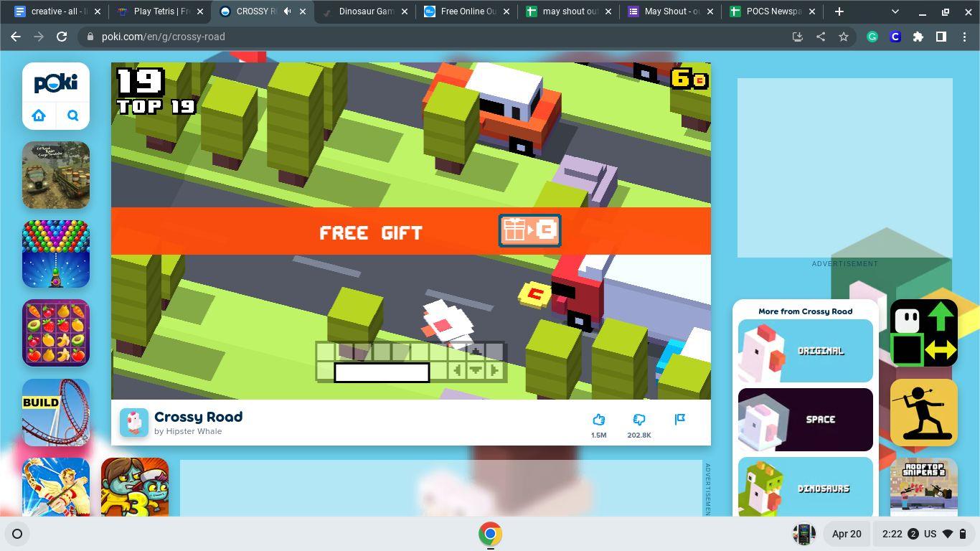Share this page from the address bar
The image size is (980, 551).
821,37
